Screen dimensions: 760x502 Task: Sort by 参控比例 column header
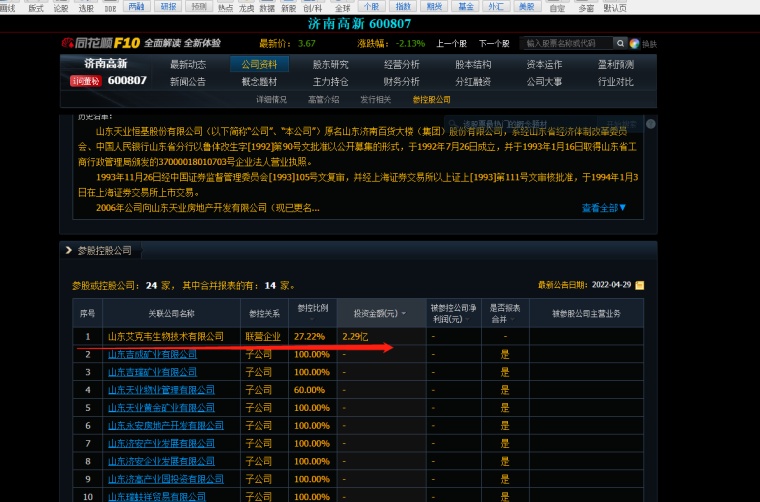click(313, 311)
